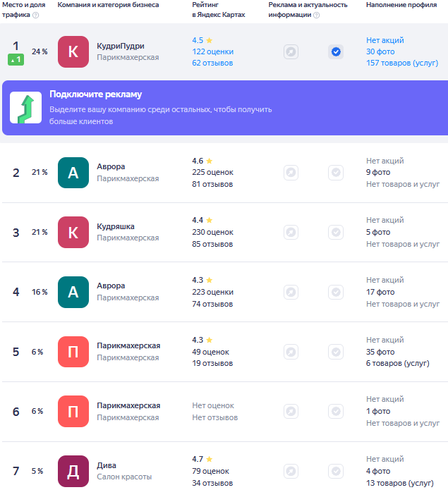Viewport: 448px width, 497px height.
Task: Click blue verified checkmark badge for КудриПудри
Action: click(x=336, y=51)
